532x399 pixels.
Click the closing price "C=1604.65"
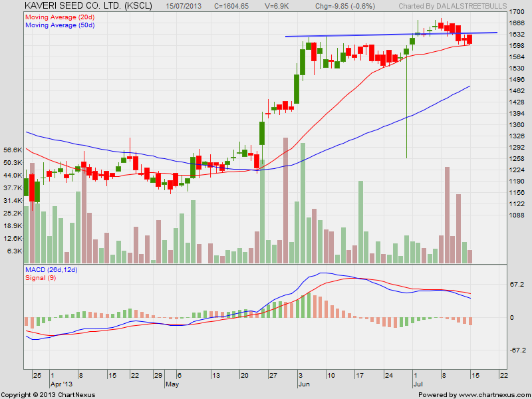231,6
